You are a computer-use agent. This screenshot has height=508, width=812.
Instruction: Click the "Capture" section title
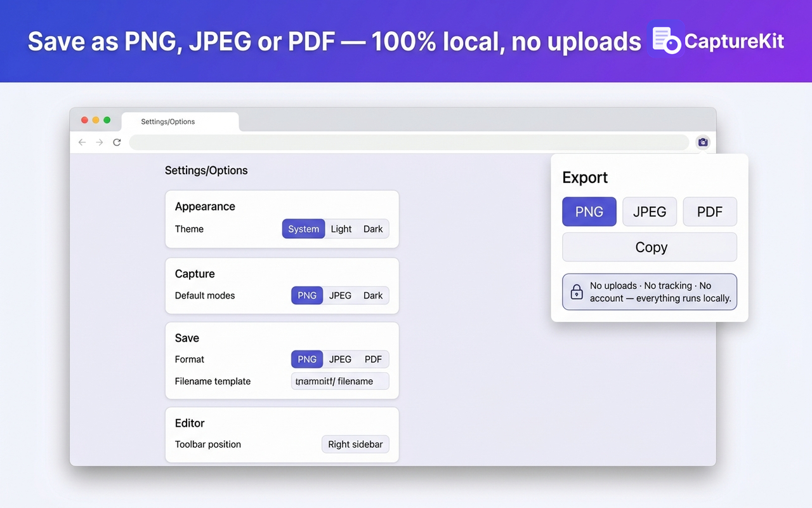click(195, 274)
